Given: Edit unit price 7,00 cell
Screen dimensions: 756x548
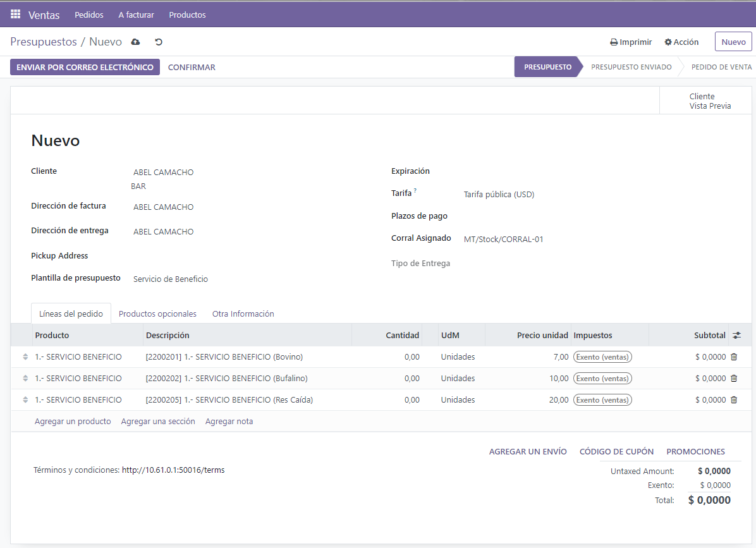Looking at the screenshot, I should pos(561,356).
